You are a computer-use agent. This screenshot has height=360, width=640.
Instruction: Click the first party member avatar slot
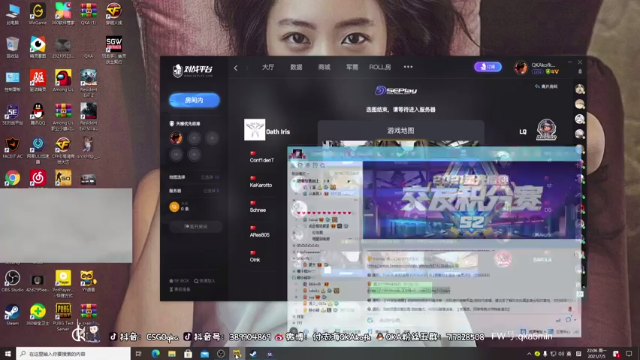(176, 138)
